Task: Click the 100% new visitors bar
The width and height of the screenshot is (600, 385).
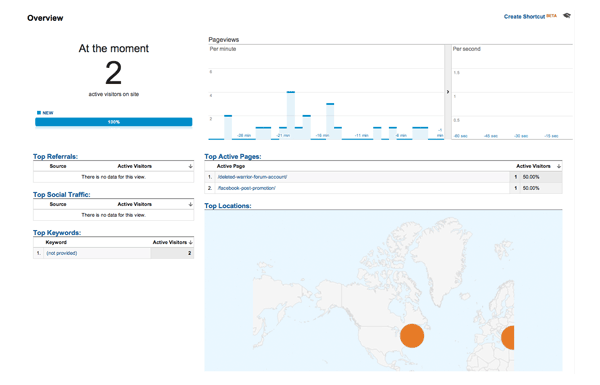Action: coord(114,122)
